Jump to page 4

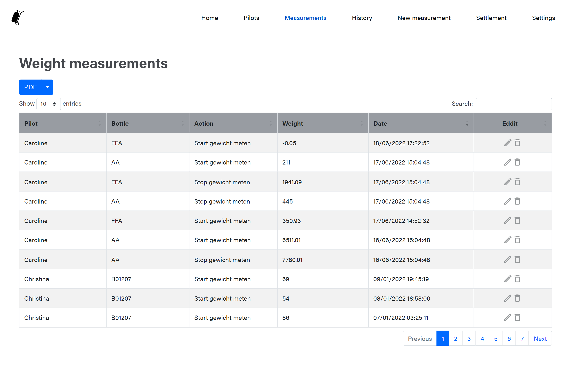pyautogui.click(x=482, y=338)
